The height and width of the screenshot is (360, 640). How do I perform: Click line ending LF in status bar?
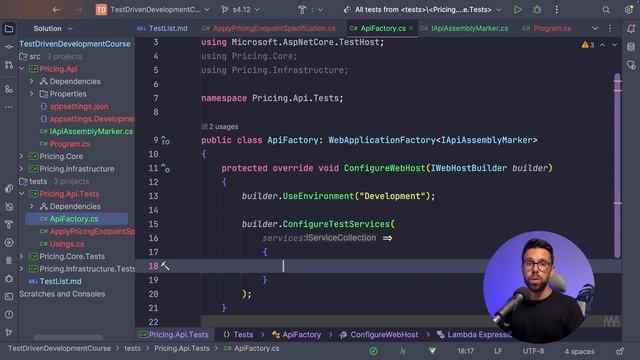click(498, 351)
